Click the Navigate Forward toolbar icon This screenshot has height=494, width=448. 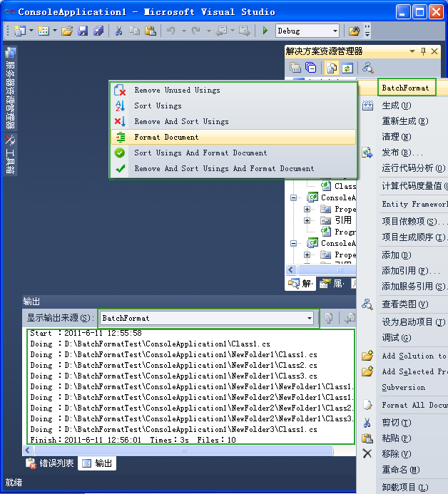244,31
